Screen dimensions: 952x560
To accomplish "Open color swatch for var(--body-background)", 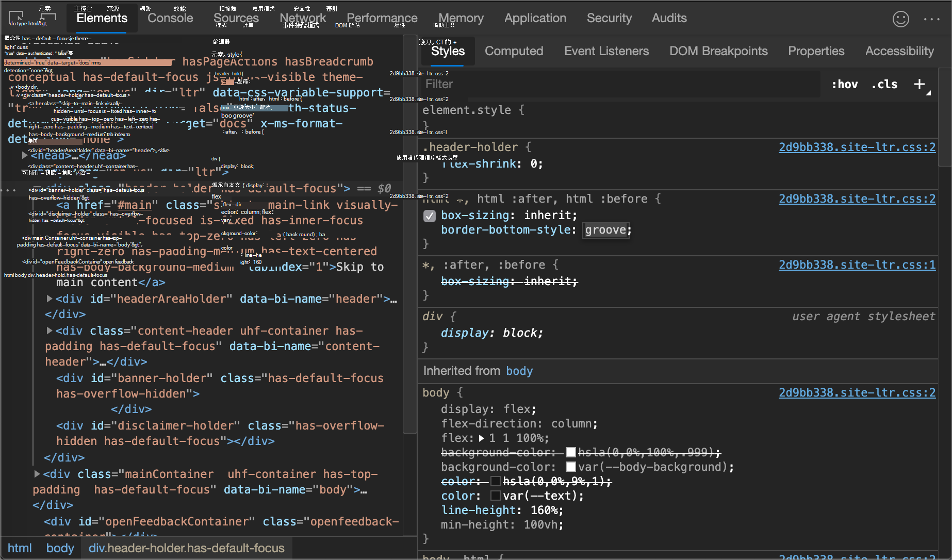I will tap(570, 467).
